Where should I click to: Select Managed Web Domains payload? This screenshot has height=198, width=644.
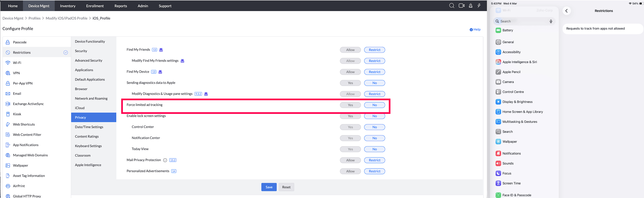(37, 155)
